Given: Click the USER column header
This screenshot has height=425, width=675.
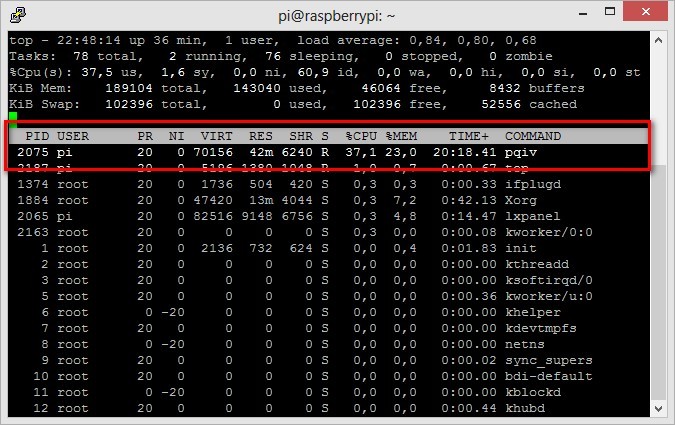Looking at the screenshot, I should tap(73, 136).
